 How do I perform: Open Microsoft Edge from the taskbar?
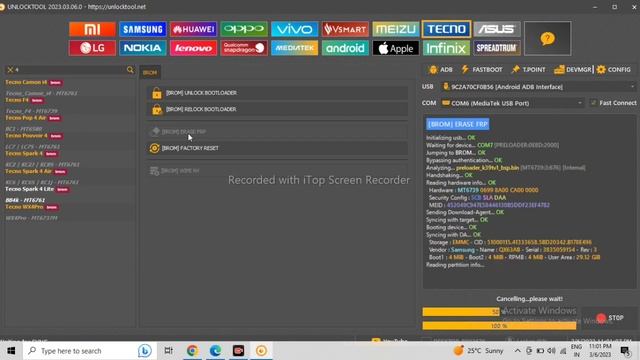click(x=216, y=351)
